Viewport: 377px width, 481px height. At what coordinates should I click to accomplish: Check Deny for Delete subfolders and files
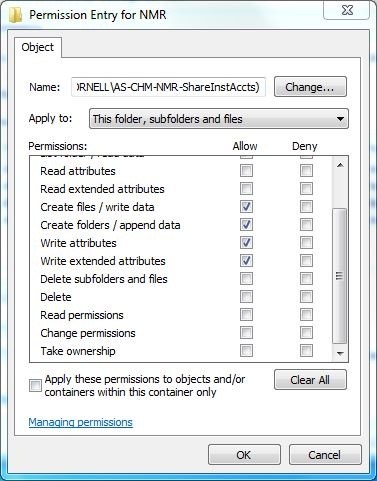click(x=306, y=279)
